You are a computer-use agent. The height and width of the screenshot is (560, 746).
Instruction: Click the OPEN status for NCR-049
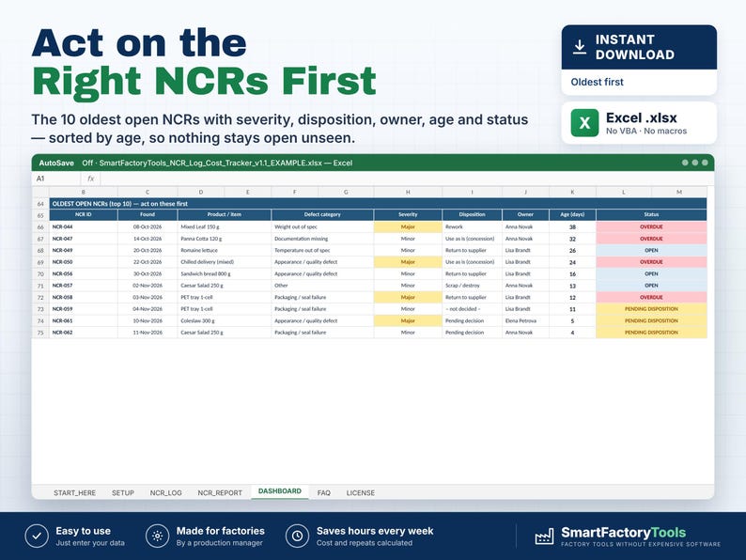point(651,250)
